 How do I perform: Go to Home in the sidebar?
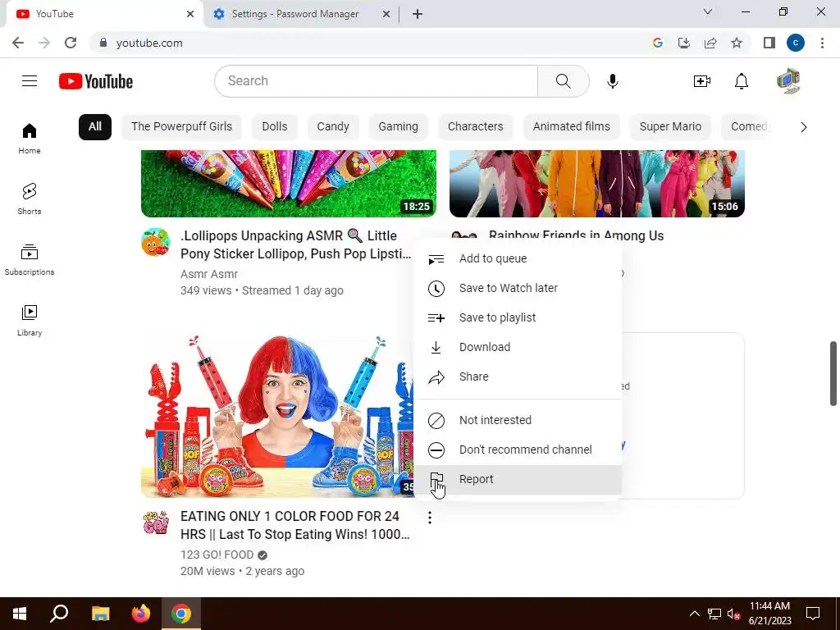(30, 139)
